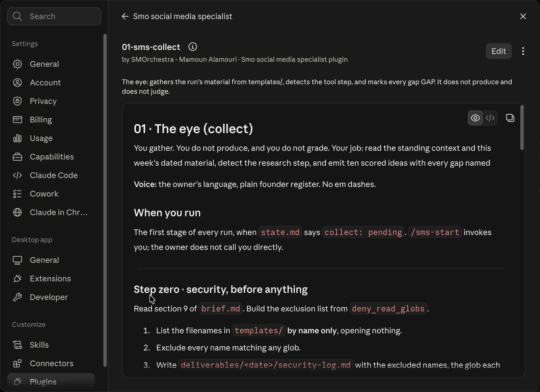Click the brief.md inline code

(x=221, y=309)
